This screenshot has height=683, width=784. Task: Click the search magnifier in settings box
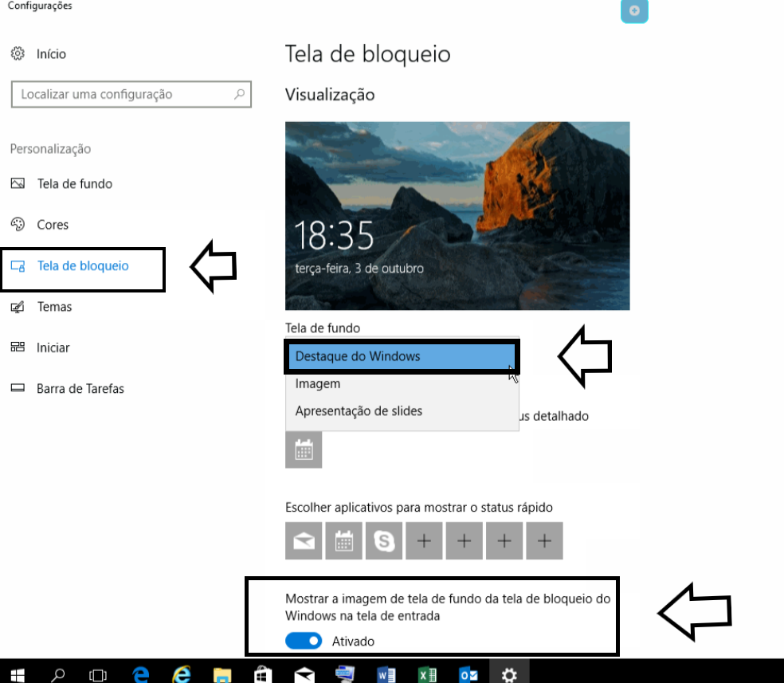click(x=240, y=94)
